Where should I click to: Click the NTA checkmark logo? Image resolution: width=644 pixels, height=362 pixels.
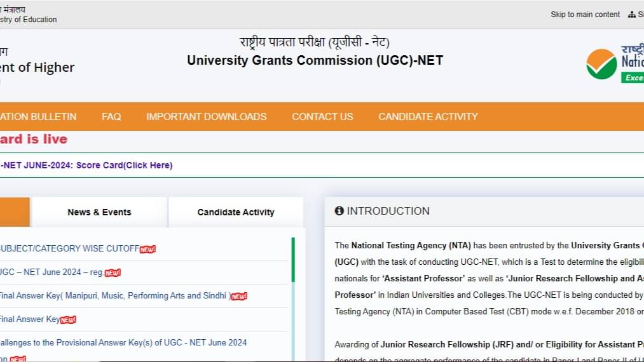601,64
